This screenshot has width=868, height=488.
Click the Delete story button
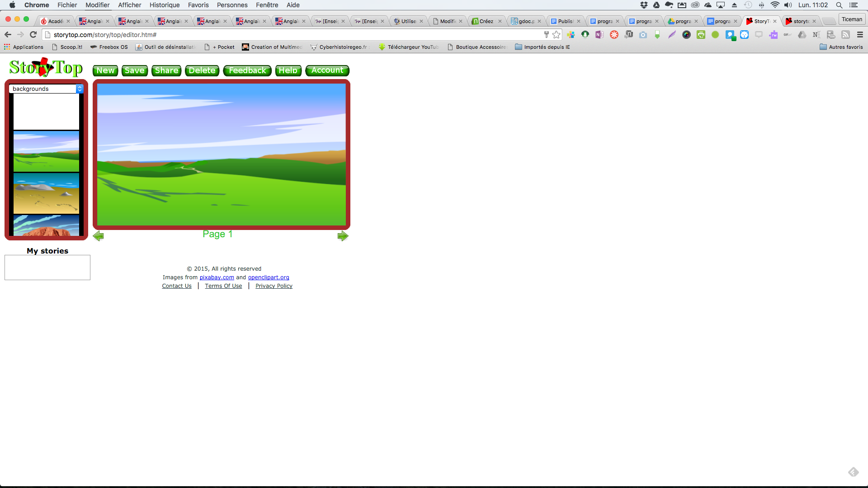(x=202, y=70)
